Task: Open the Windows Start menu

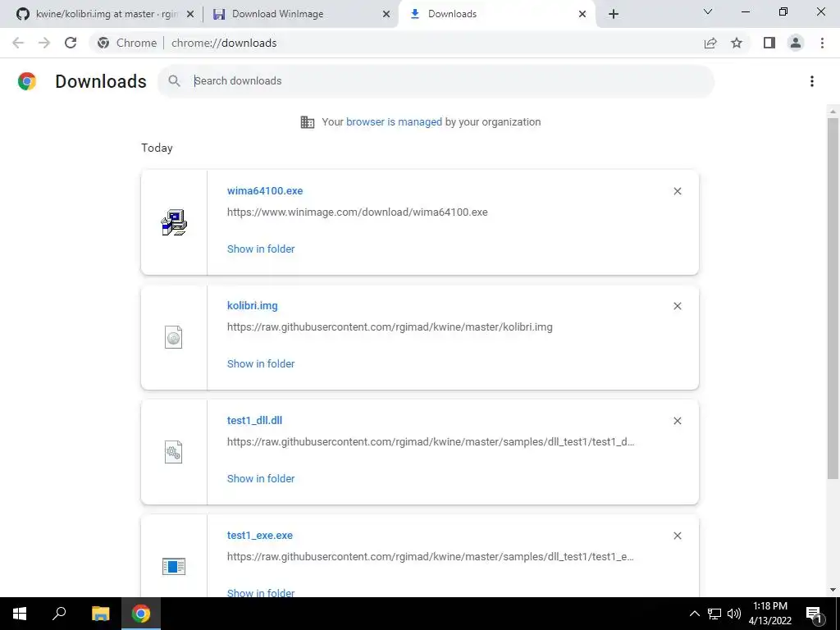Action: click(x=20, y=614)
